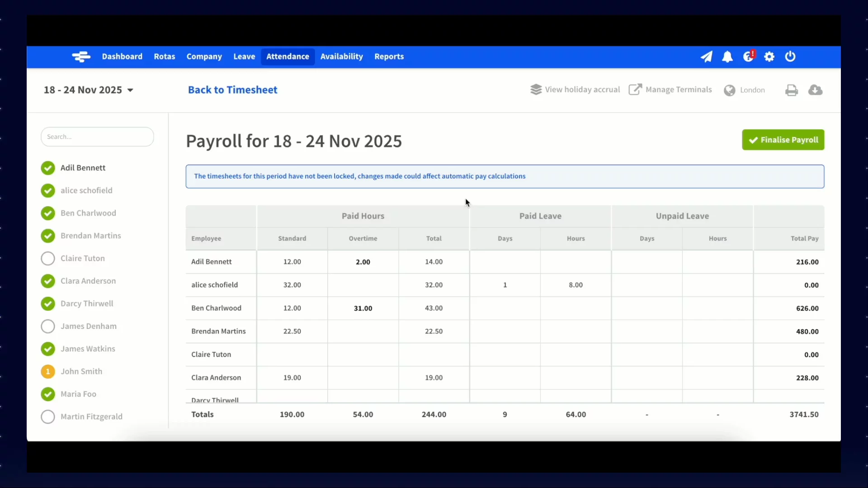Click the RotaCloud logo icon
The image size is (868, 488).
coord(81,56)
